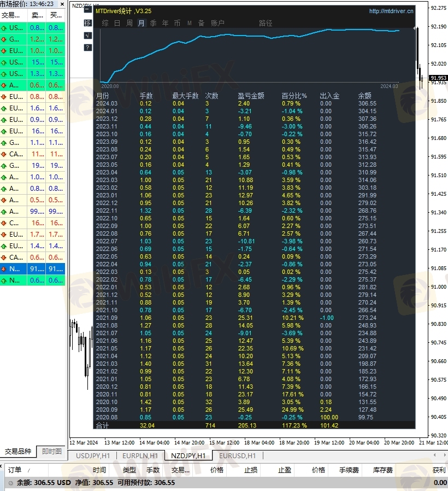Viewport: 448px width, 491px height.
Task: Switch MTDriver stats to 周 weekly view
Action: [x=129, y=23]
